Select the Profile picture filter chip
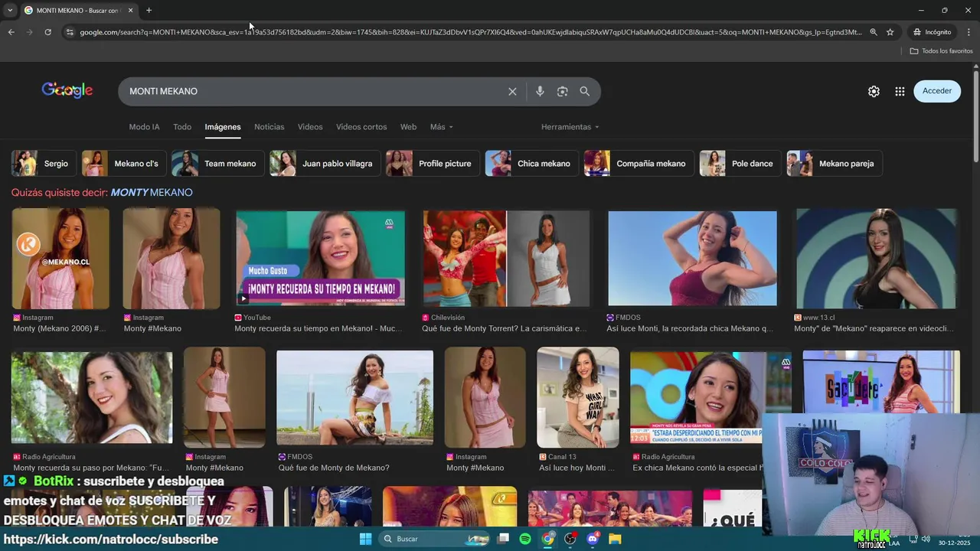The height and width of the screenshot is (551, 980). (x=433, y=163)
